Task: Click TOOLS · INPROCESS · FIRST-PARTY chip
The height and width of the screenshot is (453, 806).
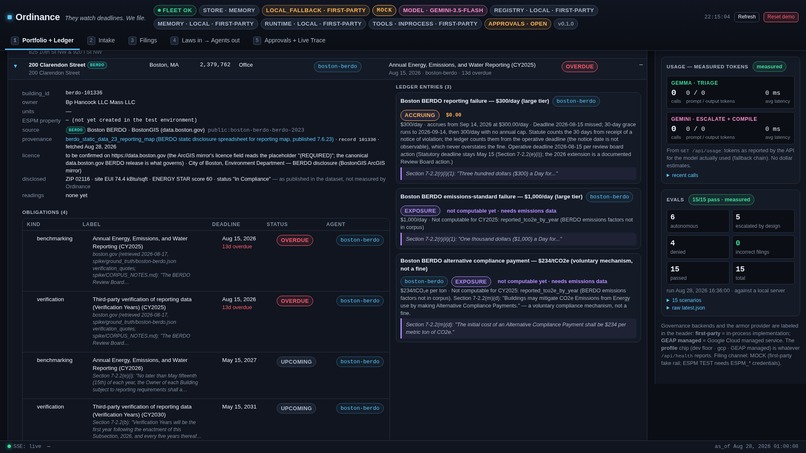Action: pos(425,24)
